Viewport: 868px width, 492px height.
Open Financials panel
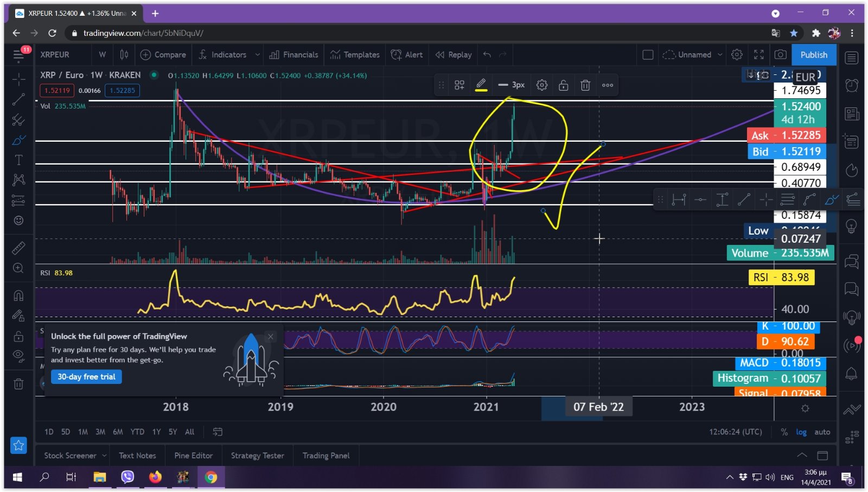(293, 55)
